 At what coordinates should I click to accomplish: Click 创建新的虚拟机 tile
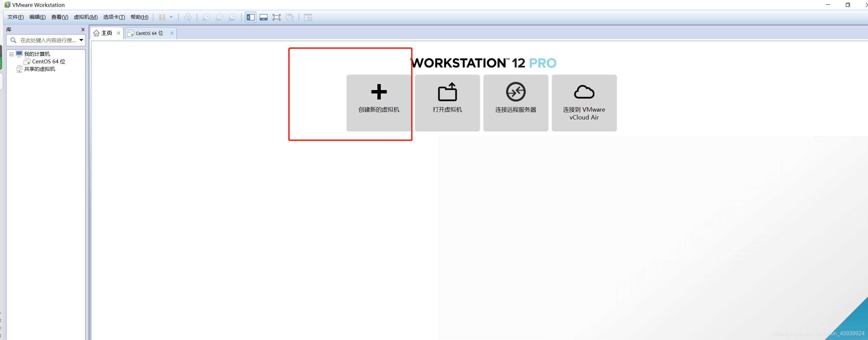[x=379, y=103]
